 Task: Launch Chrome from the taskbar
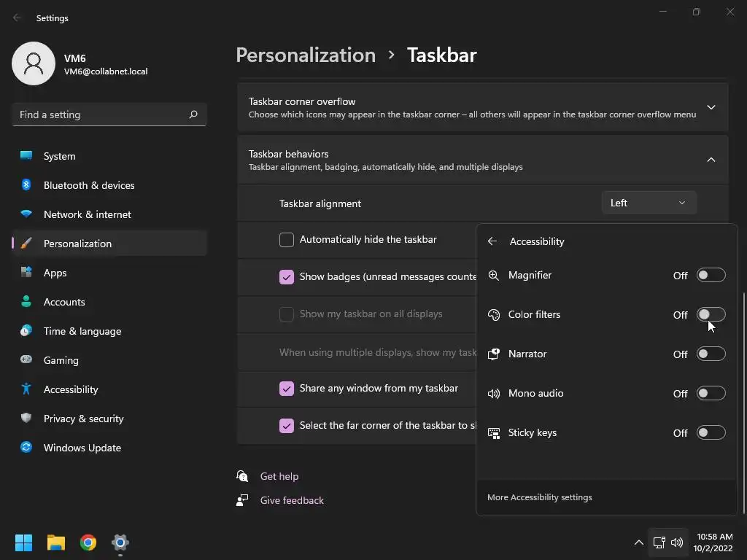click(88, 542)
